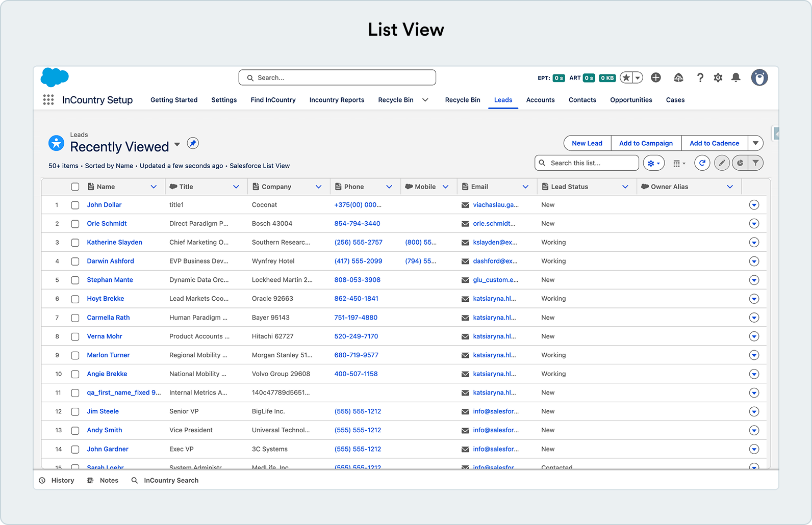
Task: Show more actions beside Add to Cadence
Action: [756, 143]
